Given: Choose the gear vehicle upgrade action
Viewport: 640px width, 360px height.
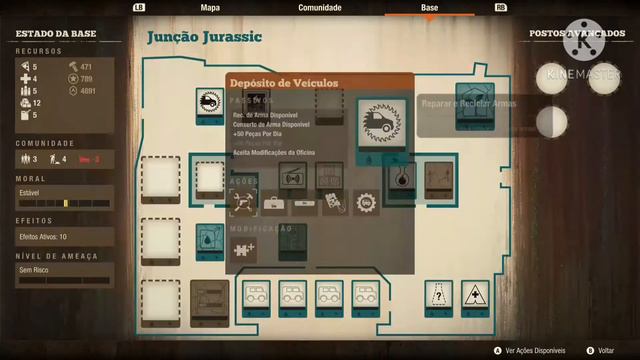Looking at the screenshot, I should (x=366, y=202).
